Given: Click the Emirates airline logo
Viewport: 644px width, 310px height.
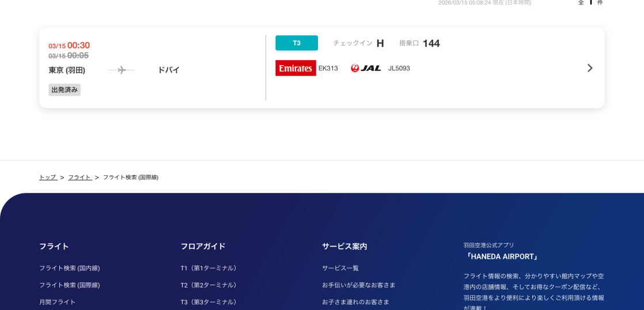Looking at the screenshot, I should tap(296, 68).
